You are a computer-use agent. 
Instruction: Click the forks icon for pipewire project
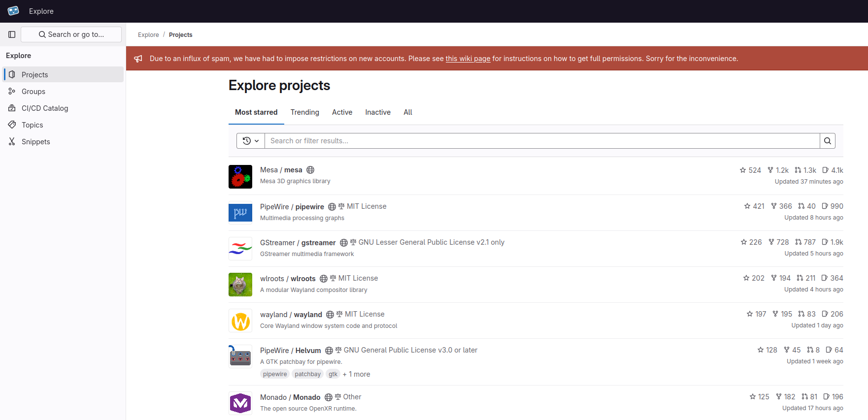[x=774, y=206]
